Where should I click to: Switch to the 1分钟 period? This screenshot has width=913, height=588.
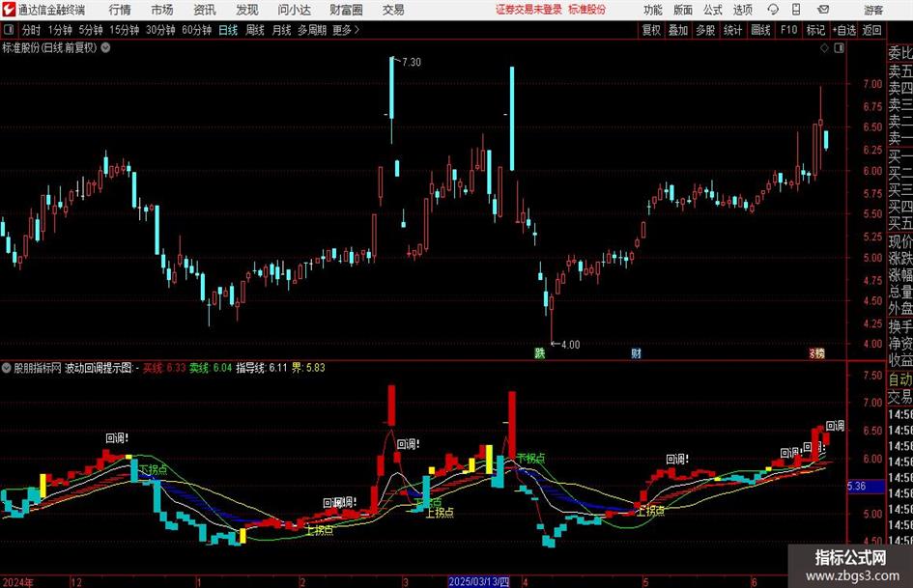[60, 30]
